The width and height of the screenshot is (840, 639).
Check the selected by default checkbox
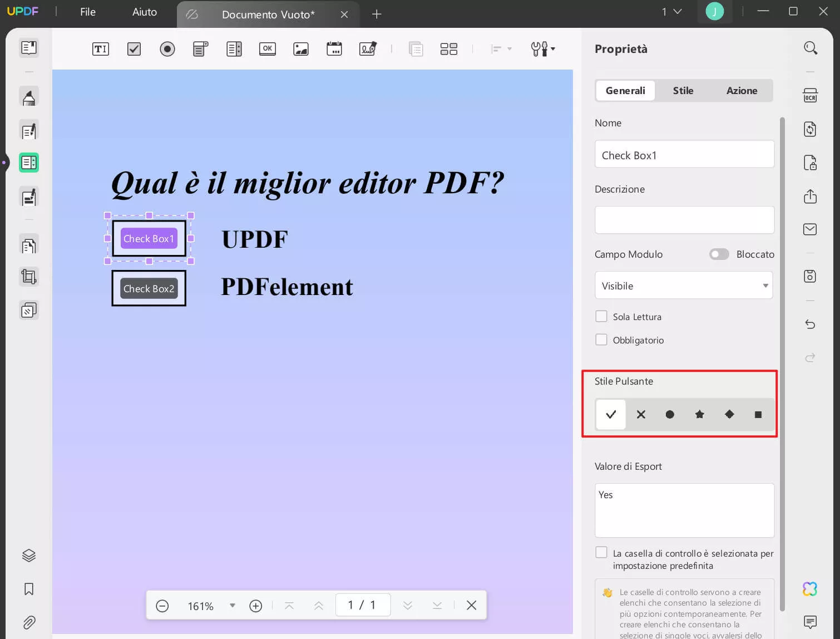click(601, 552)
